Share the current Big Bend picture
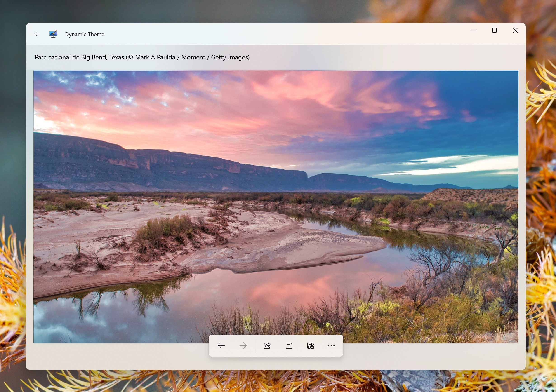Image resolution: width=556 pixels, height=392 pixels. point(267,345)
